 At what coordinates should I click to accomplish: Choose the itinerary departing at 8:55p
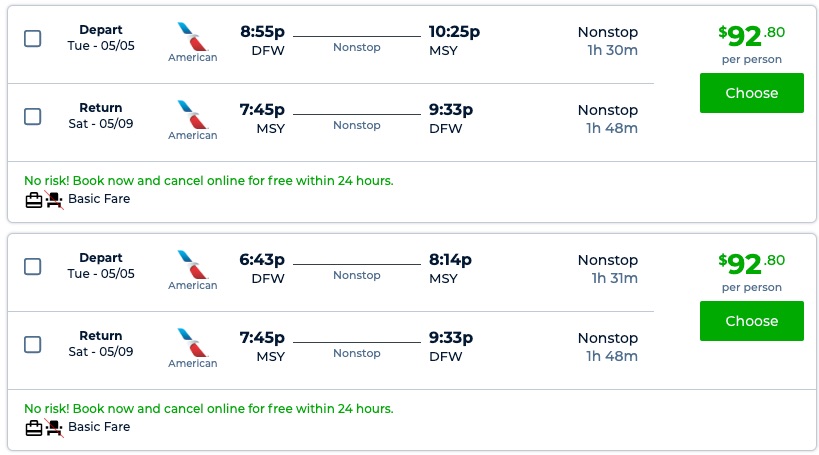tap(751, 93)
